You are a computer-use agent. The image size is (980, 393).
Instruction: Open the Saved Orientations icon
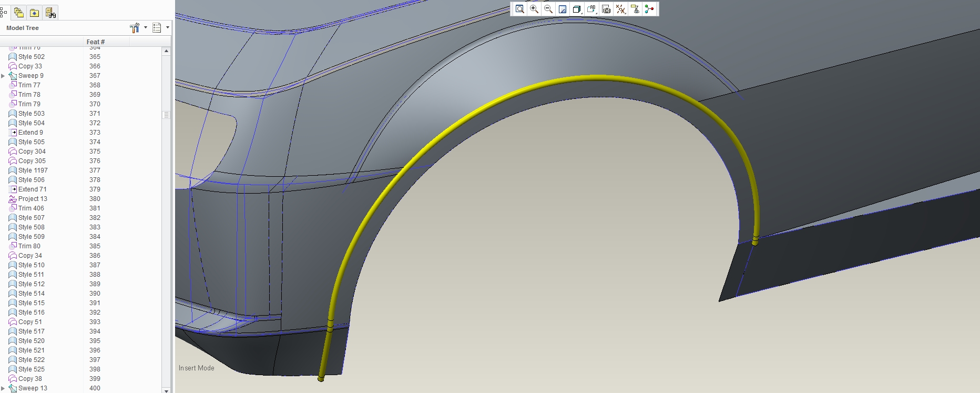pos(591,9)
